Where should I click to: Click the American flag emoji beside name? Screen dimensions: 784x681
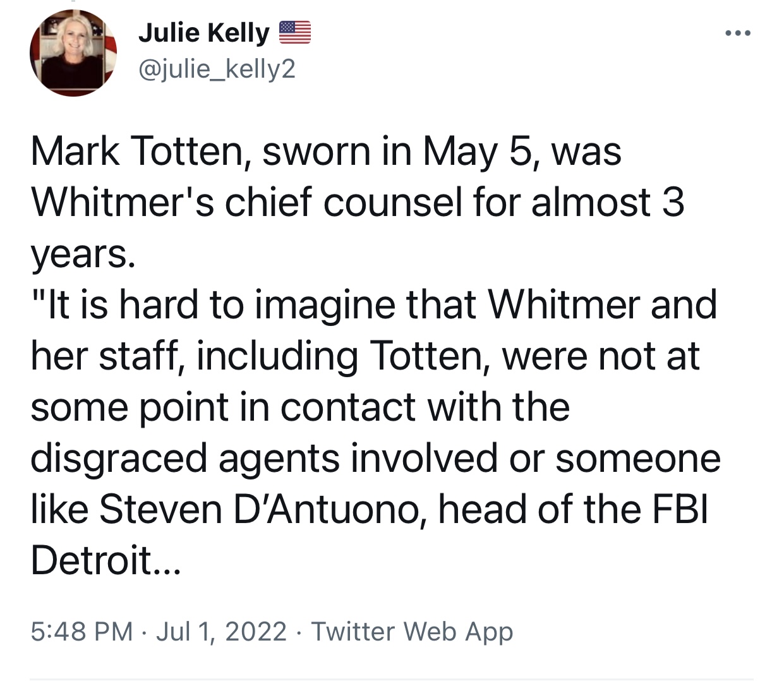[294, 33]
